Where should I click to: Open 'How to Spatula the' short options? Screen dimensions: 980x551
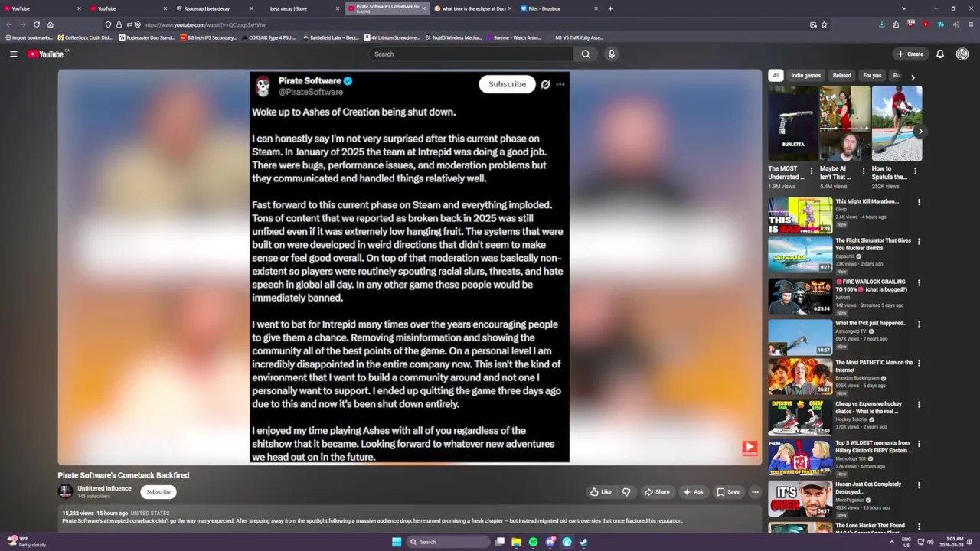(x=915, y=171)
